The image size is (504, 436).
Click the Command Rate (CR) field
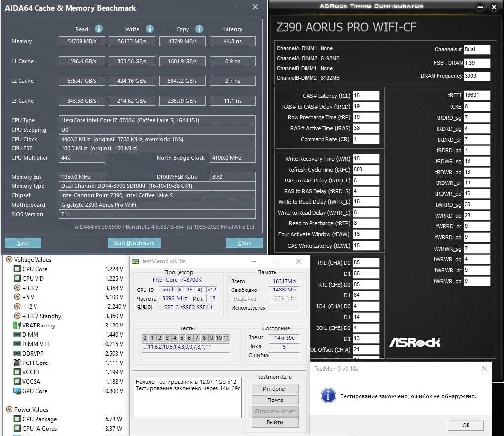(x=366, y=139)
